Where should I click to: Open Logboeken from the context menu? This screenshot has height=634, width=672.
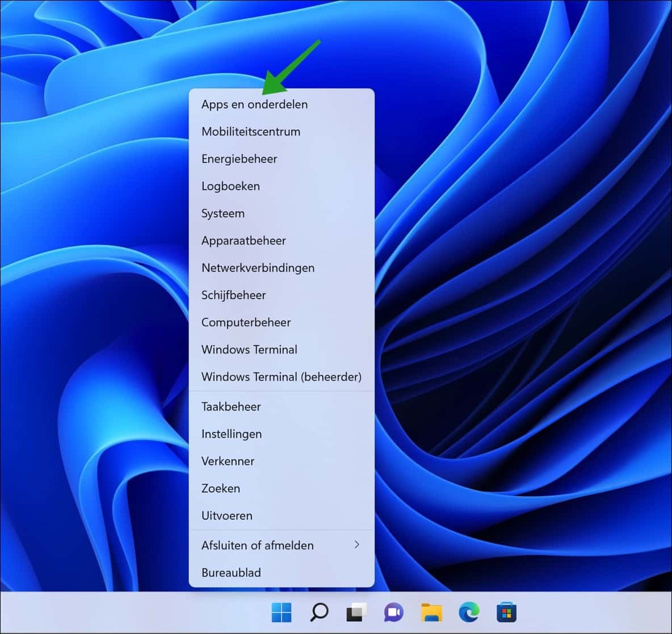(230, 186)
